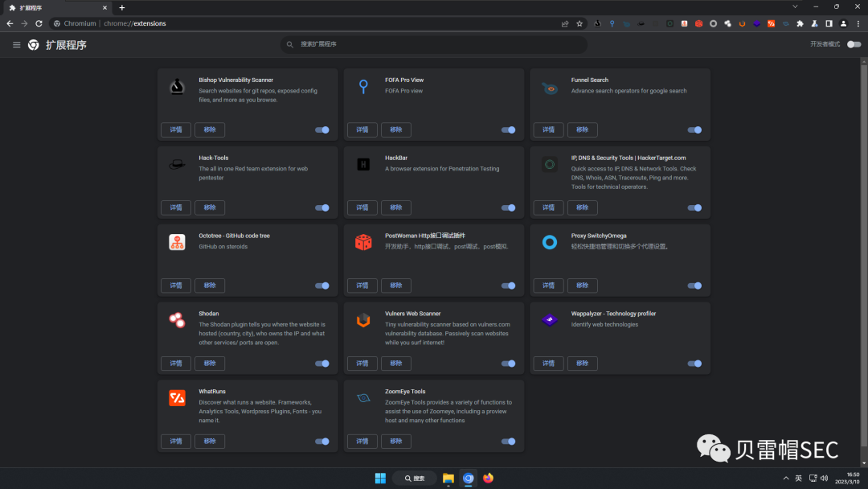
Task: Open 详情 details for Octotree
Action: click(x=176, y=286)
